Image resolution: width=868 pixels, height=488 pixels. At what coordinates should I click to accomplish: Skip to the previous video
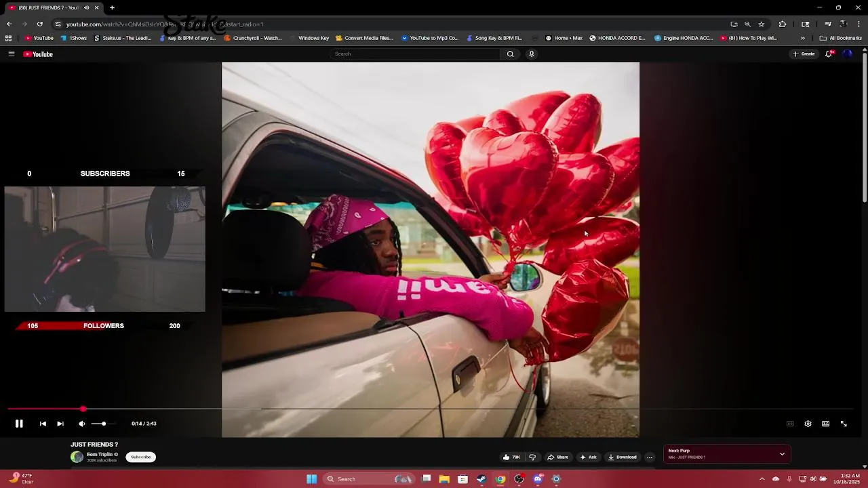point(43,424)
